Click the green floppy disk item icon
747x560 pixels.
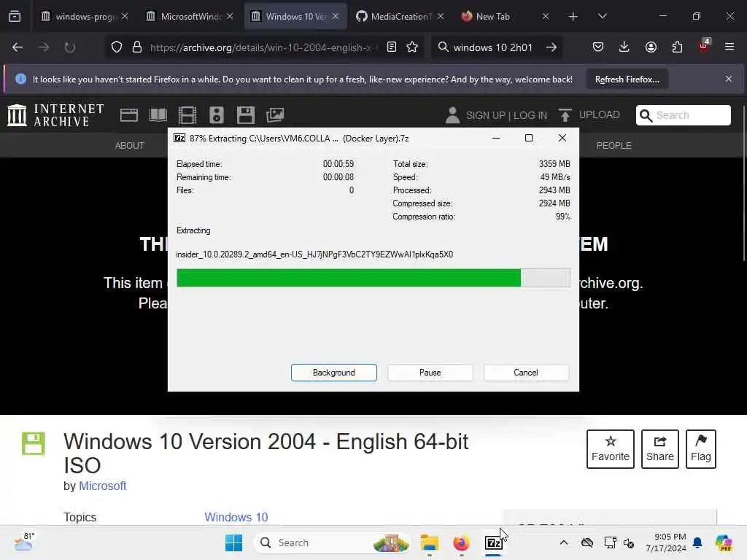point(34,444)
